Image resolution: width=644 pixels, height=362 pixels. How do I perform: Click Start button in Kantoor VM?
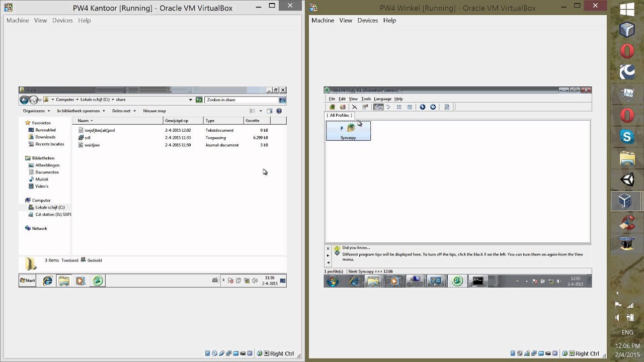click(27, 281)
